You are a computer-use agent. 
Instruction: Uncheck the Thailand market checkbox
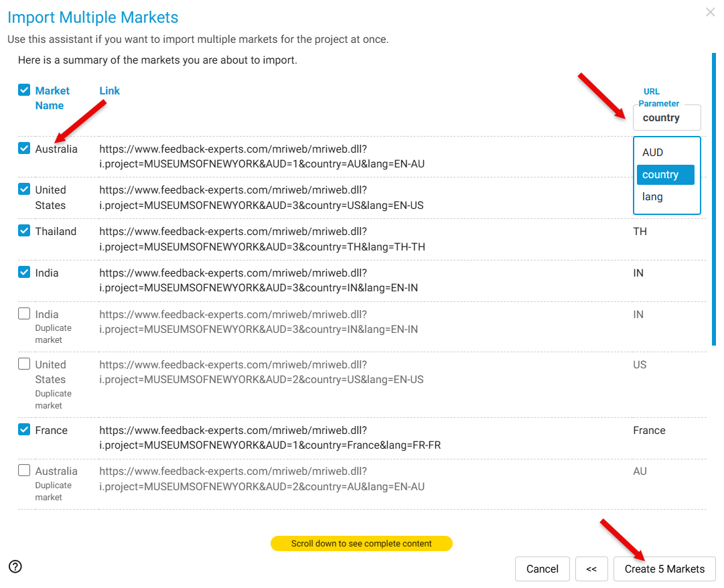coord(24,230)
